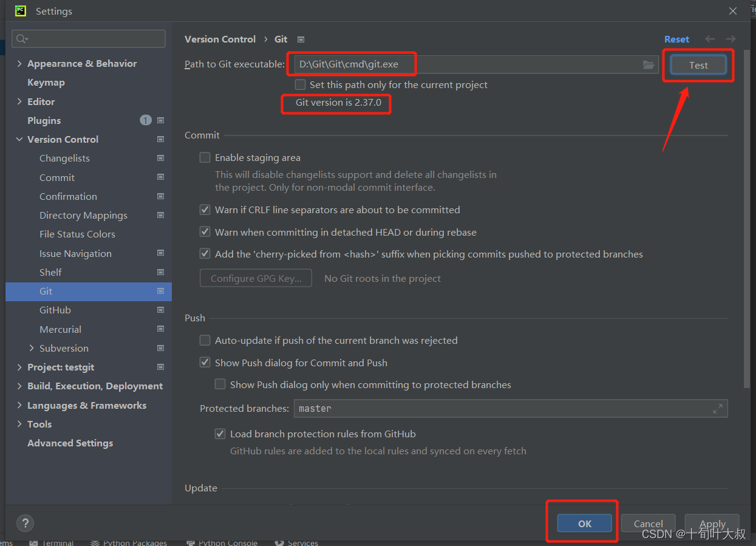Click the forward arrow next to Reset
This screenshot has height=546, width=756.
[x=730, y=39]
